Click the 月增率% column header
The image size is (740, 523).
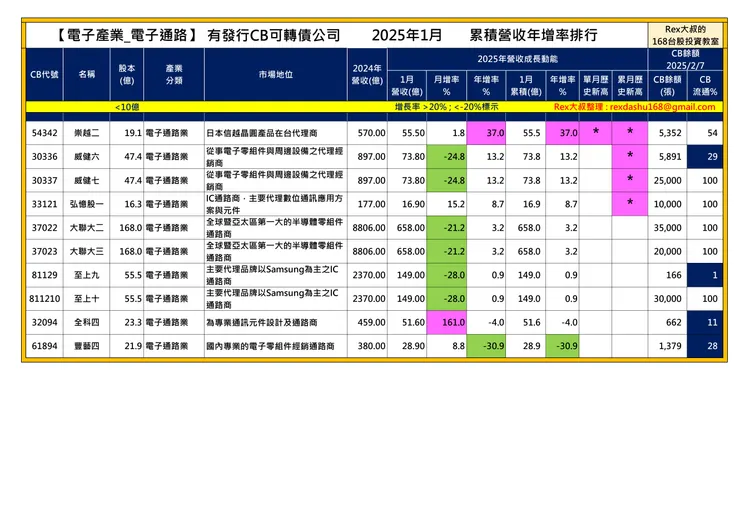point(446,85)
